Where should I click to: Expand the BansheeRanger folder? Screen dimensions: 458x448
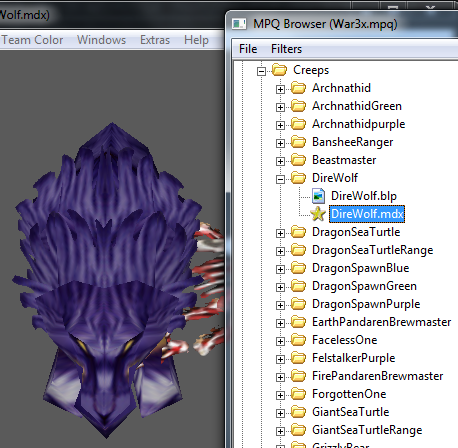pos(280,143)
